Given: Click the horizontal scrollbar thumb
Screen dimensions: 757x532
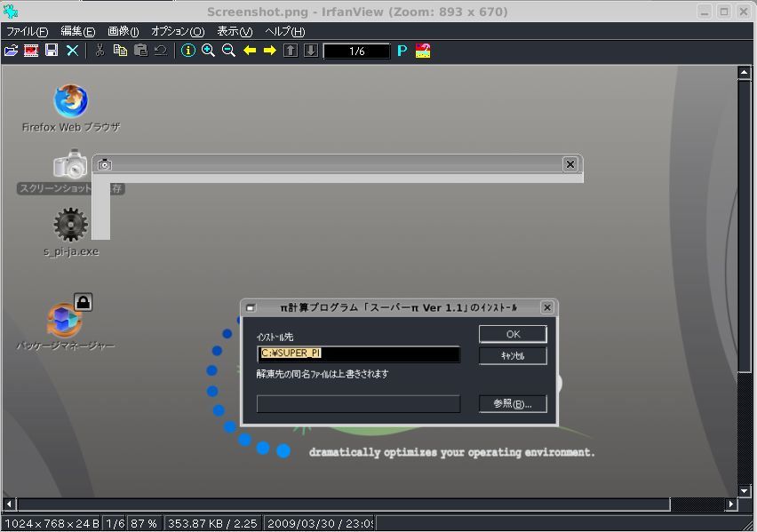Looking at the screenshot, I should pos(344,504).
